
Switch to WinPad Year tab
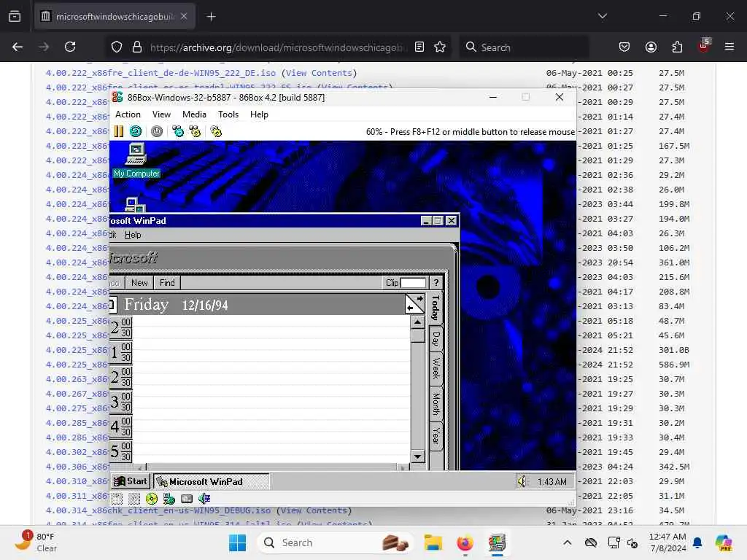click(436, 436)
